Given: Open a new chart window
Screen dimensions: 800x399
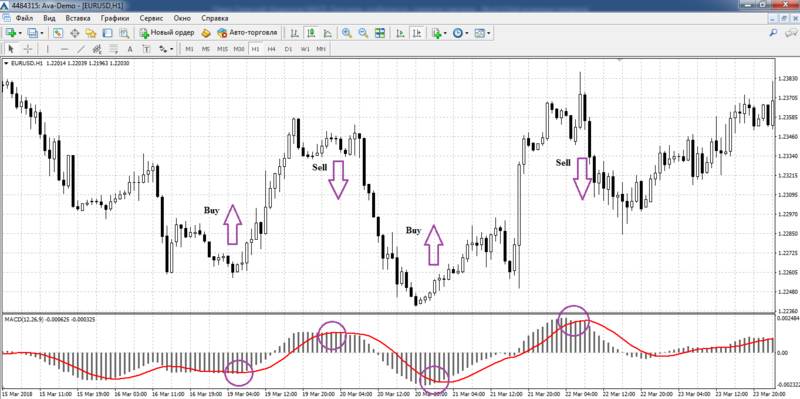Looking at the screenshot, I should point(10,33).
